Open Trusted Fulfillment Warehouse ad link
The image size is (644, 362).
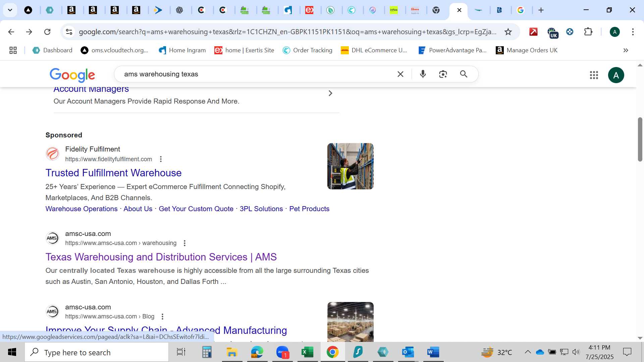[x=113, y=173]
